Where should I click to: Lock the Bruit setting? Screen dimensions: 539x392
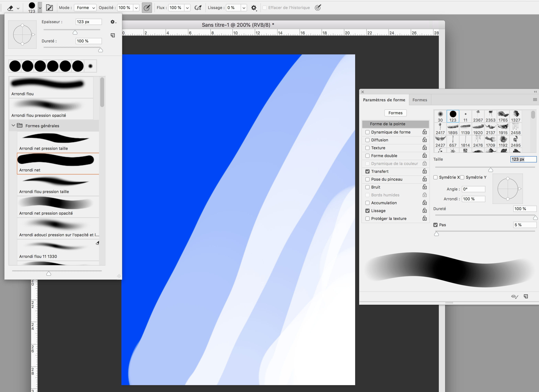pos(425,187)
